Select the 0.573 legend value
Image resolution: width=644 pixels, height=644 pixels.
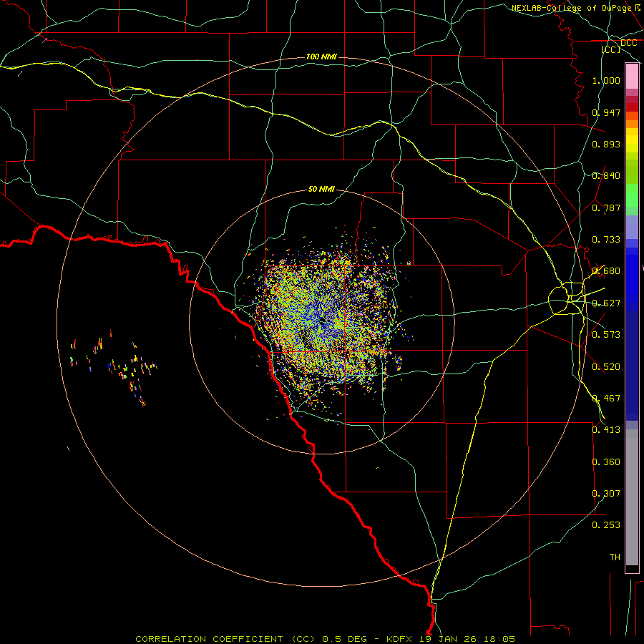(606, 335)
